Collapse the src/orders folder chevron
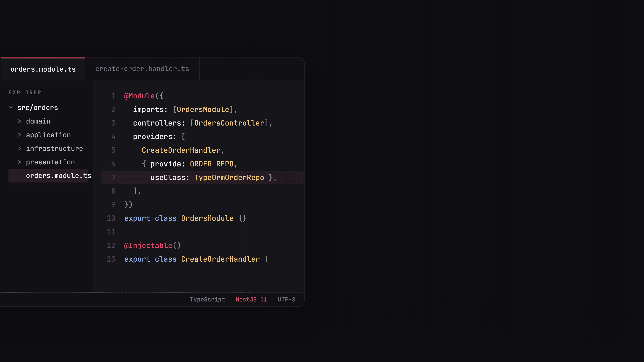 [11, 108]
